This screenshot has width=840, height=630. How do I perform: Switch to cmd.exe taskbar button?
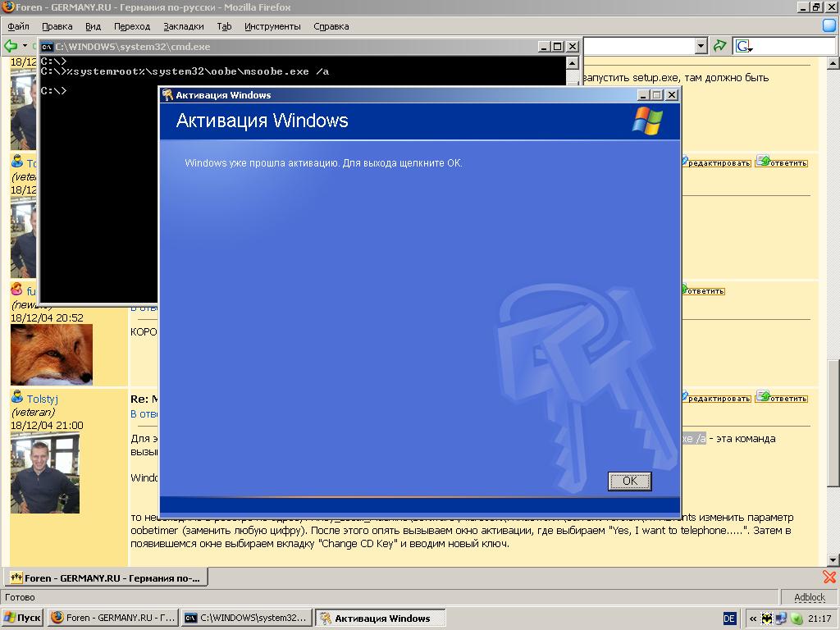point(246,618)
